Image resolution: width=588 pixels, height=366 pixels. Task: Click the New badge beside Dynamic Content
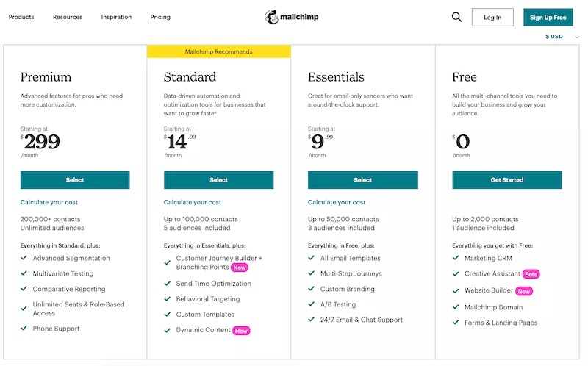click(241, 331)
